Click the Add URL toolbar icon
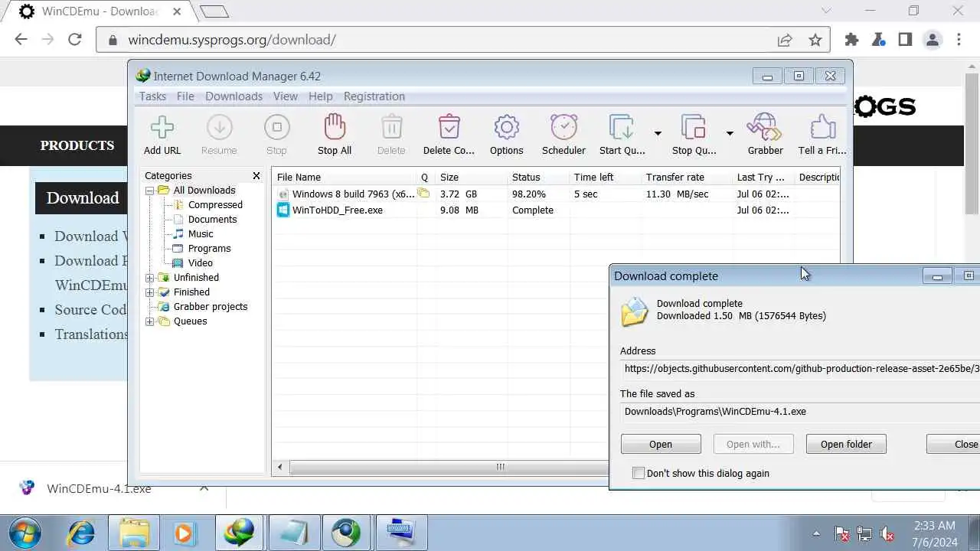 point(162,128)
